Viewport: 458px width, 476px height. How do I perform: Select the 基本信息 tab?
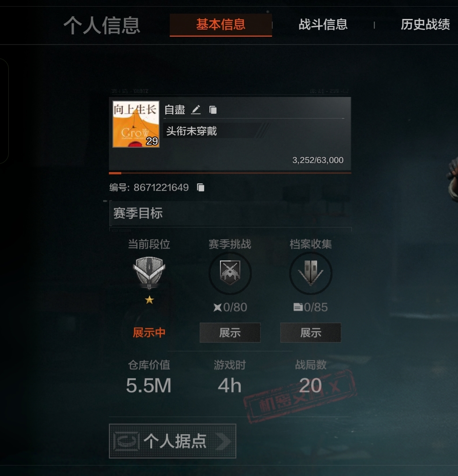click(x=221, y=25)
